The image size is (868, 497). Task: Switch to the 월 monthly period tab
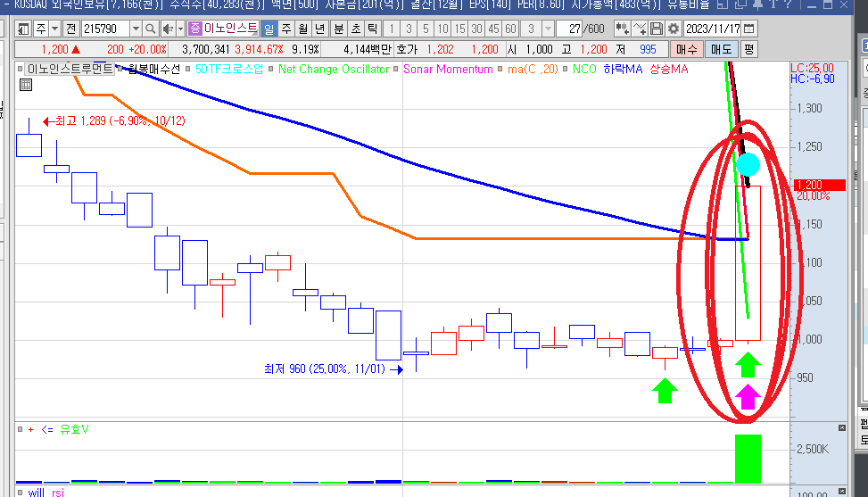(304, 29)
